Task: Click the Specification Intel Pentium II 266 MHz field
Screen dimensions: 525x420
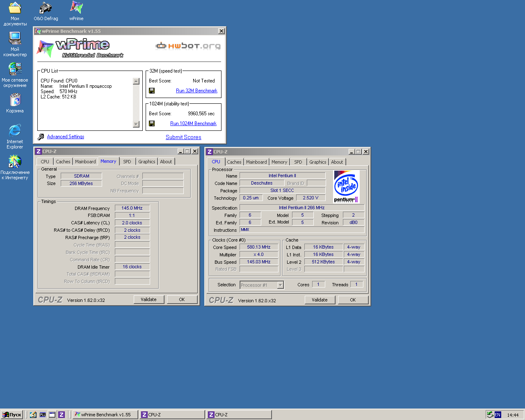Action: coord(301,208)
